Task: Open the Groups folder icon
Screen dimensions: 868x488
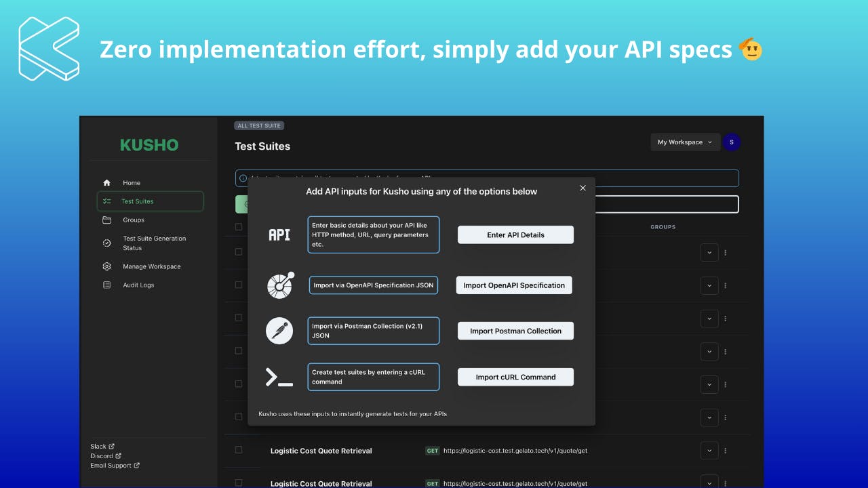Action: 106,220
